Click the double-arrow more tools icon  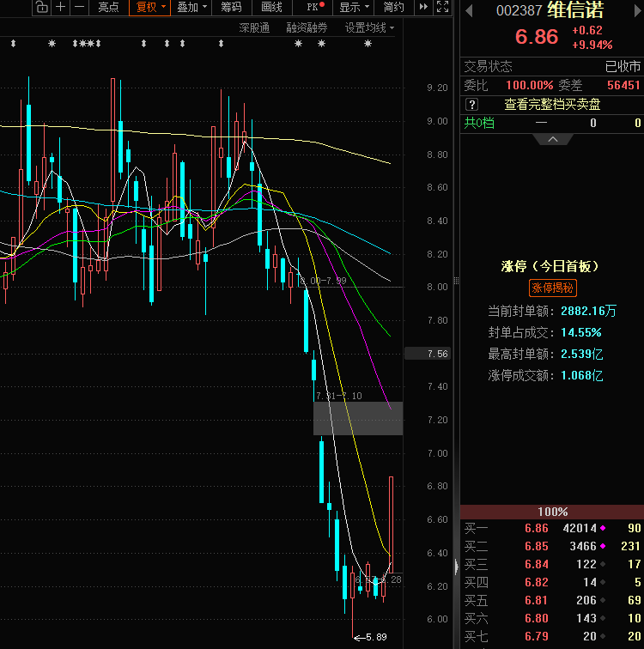(x=423, y=7)
